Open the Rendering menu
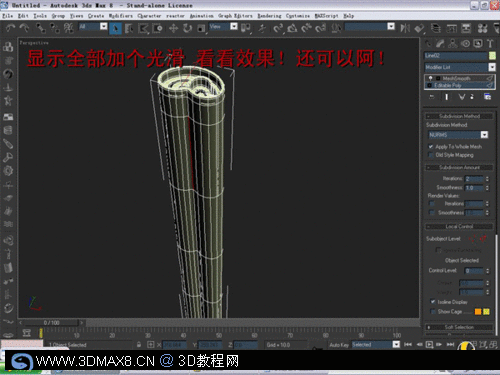This screenshot has height=375, width=500. tap(269, 16)
